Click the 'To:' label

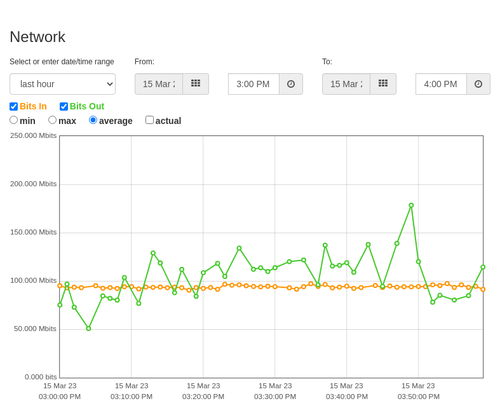[327, 62]
